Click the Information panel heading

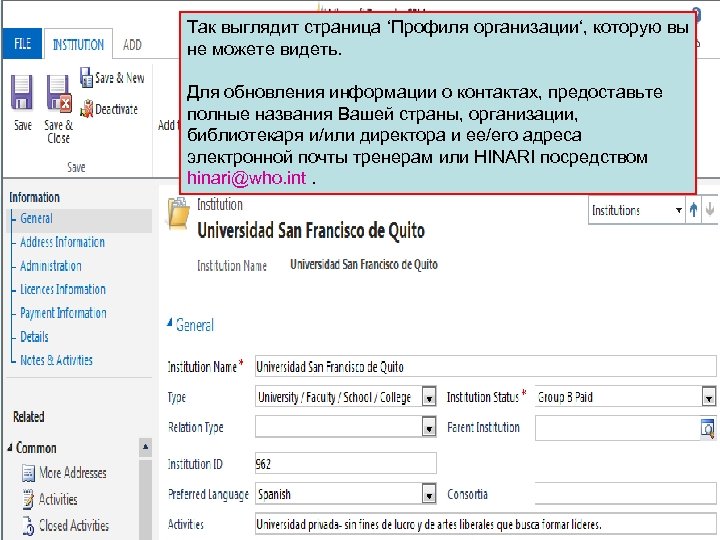click(34, 197)
